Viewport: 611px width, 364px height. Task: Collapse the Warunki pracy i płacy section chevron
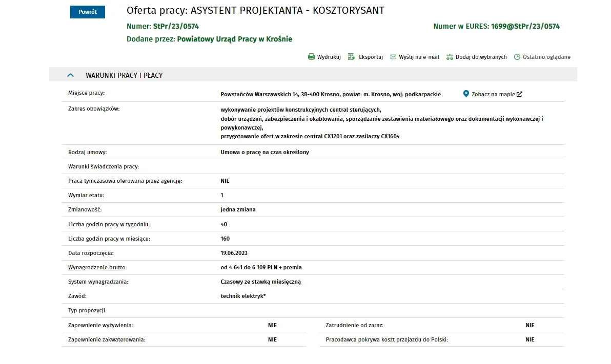tap(70, 75)
